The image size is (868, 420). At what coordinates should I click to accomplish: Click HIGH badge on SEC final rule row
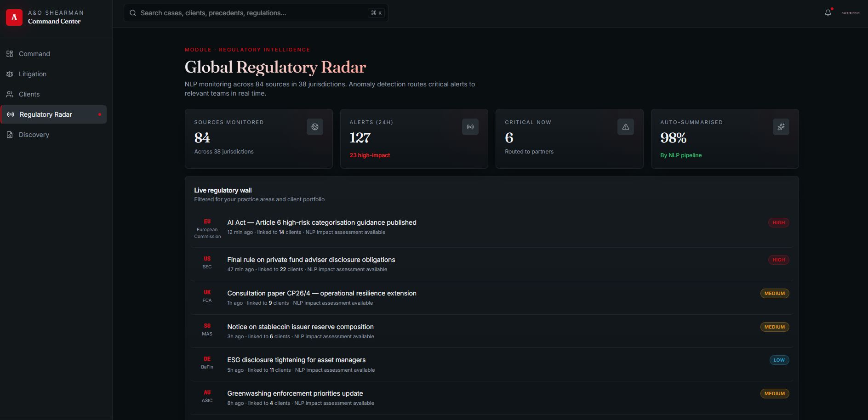(x=779, y=260)
